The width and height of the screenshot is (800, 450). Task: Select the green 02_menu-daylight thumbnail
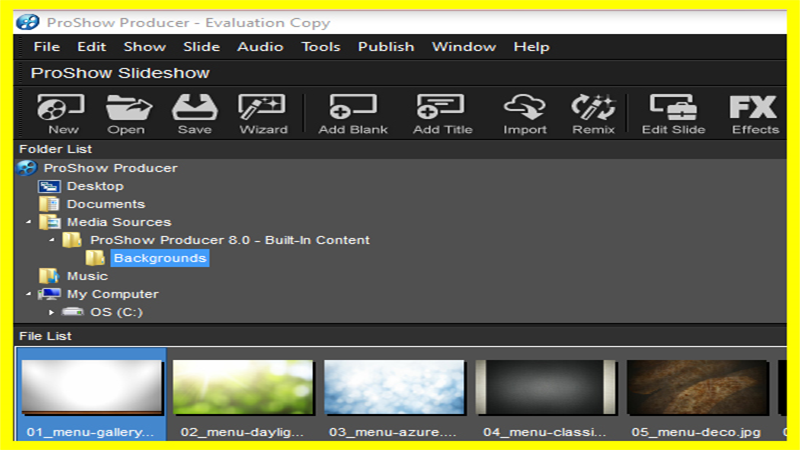[x=243, y=387]
